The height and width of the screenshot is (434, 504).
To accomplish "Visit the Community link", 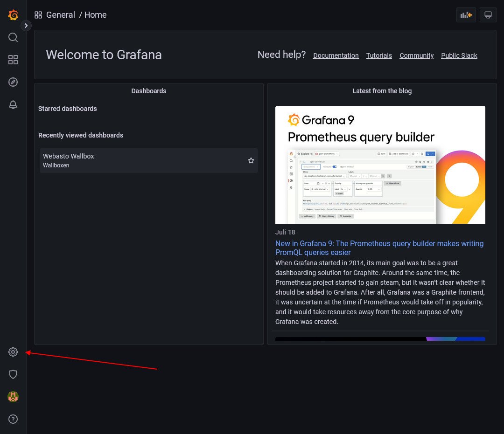I will (416, 55).
